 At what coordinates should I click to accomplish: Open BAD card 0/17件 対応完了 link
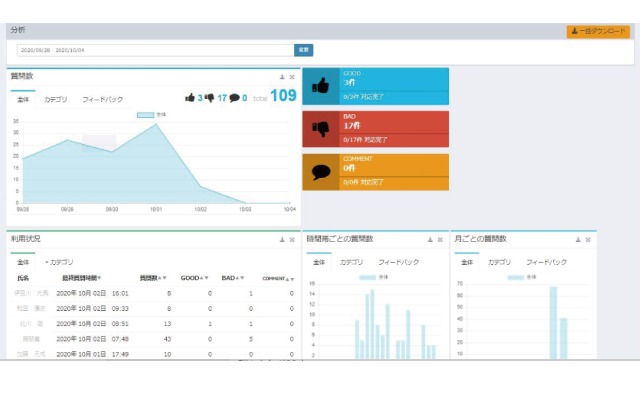(x=365, y=140)
